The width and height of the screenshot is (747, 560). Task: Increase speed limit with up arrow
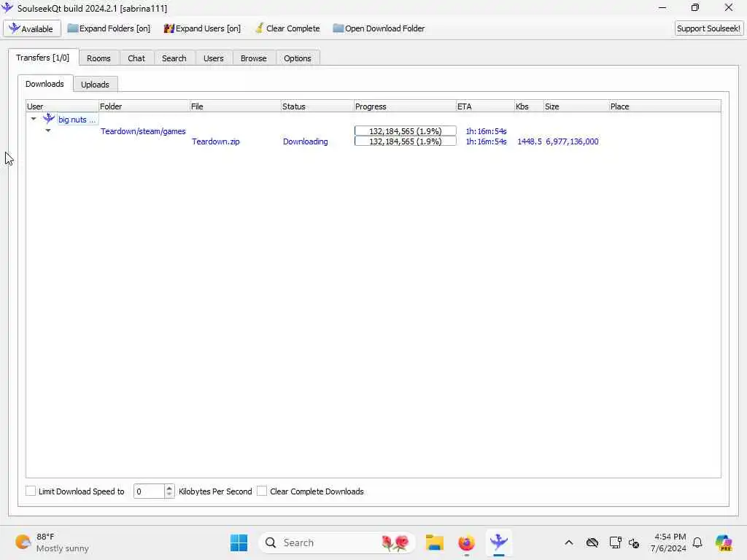pyautogui.click(x=169, y=488)
